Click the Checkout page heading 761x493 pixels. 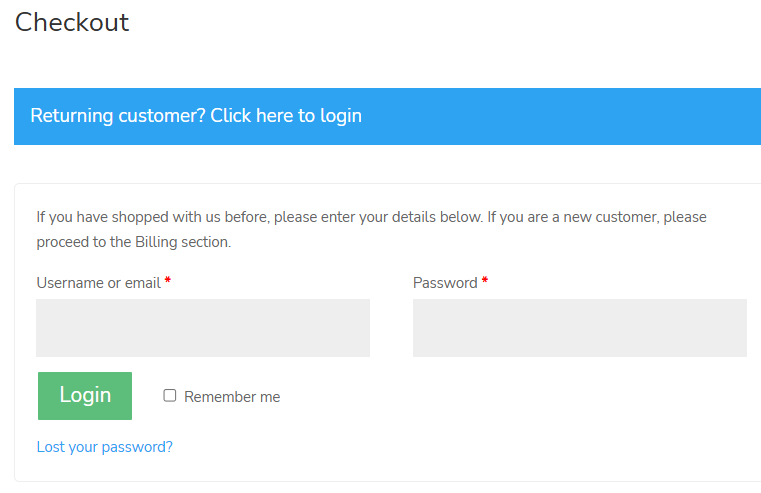[x=72, y=22]
